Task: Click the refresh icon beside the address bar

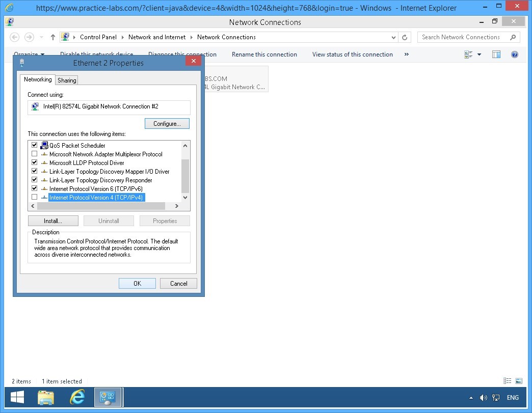Action: point(405,37)
